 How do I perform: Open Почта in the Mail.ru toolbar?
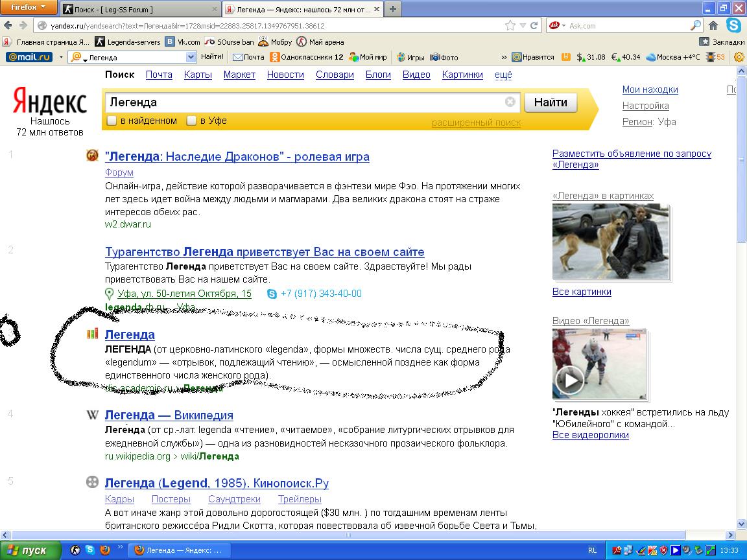click(x=248, y=57)
